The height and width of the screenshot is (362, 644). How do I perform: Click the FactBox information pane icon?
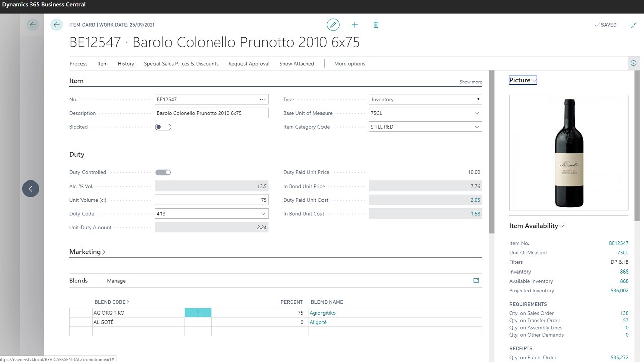pos(633,63)
